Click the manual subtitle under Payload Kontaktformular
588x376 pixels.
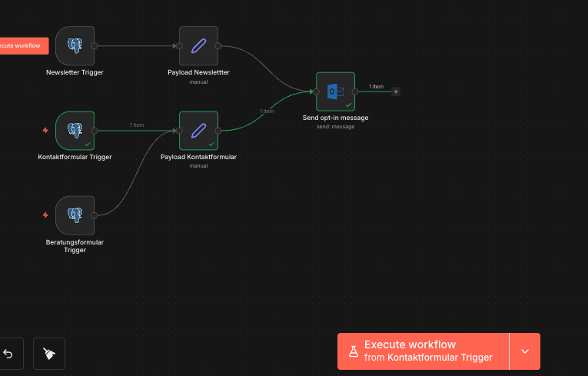(x=198, y=166)
